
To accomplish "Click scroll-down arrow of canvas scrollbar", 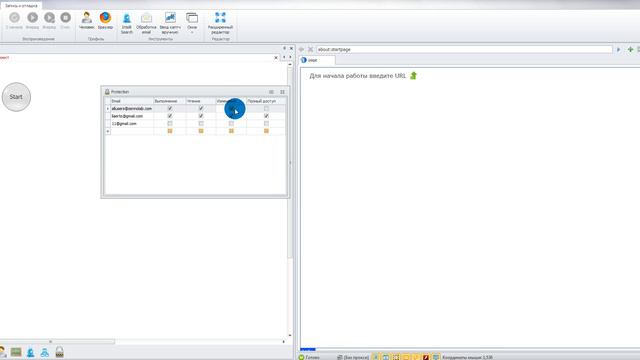I will 290,336.
